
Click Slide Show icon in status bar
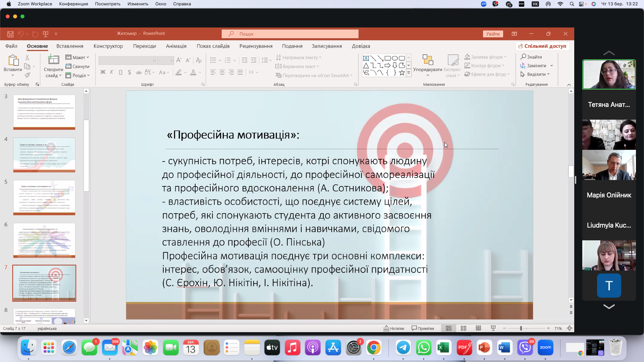[x=493, y=328]
